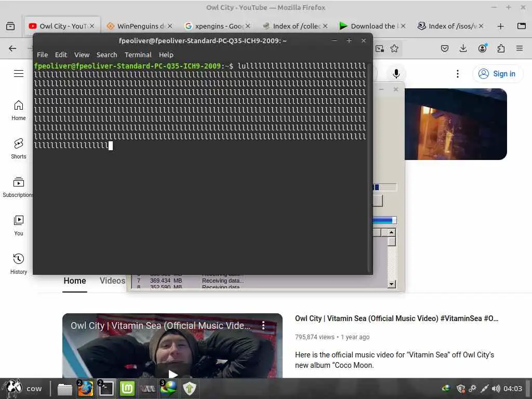Open the Terminal menu in terminal window
Viewport: 532px width, 399px height.
(138, 55)
